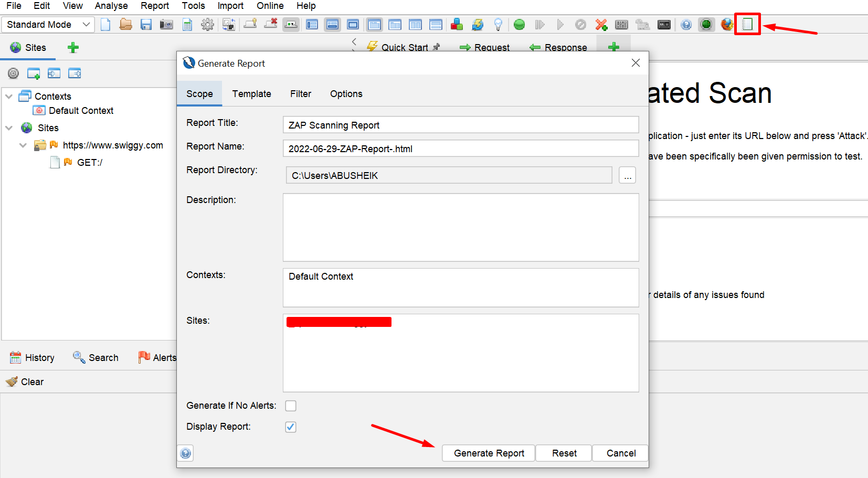Select Default Context in the Contexts list
This screenshot has width=868, height=478.
pos(321,277)
